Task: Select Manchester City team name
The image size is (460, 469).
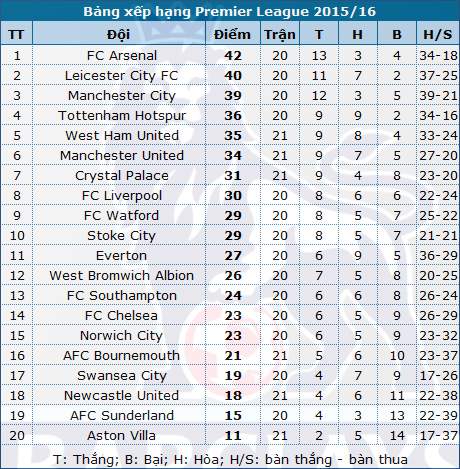Action: pos(122,96)
